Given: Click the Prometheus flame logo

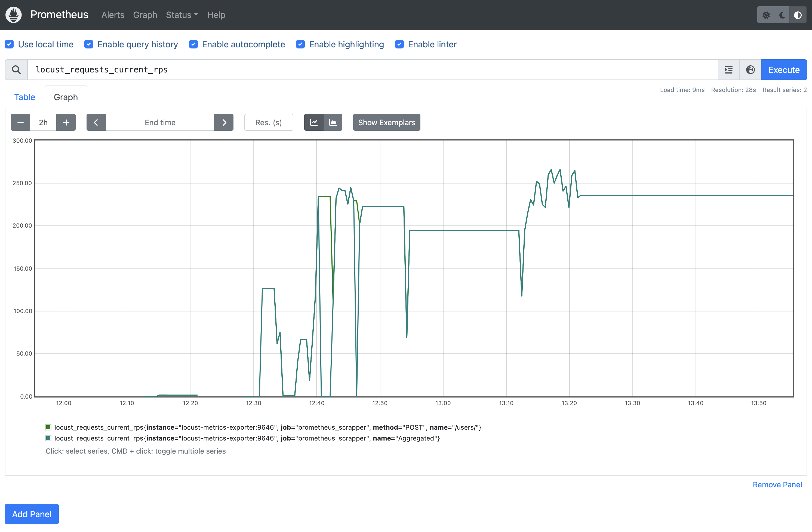Looking at the screenshot, I should click(14, 15).
